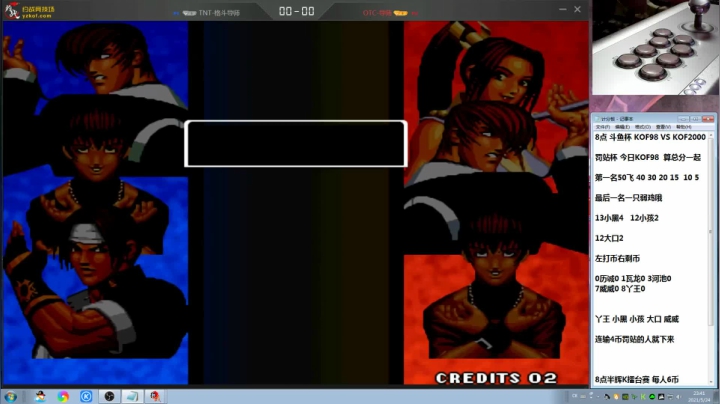Click line '罚站杯 今日KOF98 算总分一起'
Viewport: 720px width, 404px height.
(x=647, y=157)
